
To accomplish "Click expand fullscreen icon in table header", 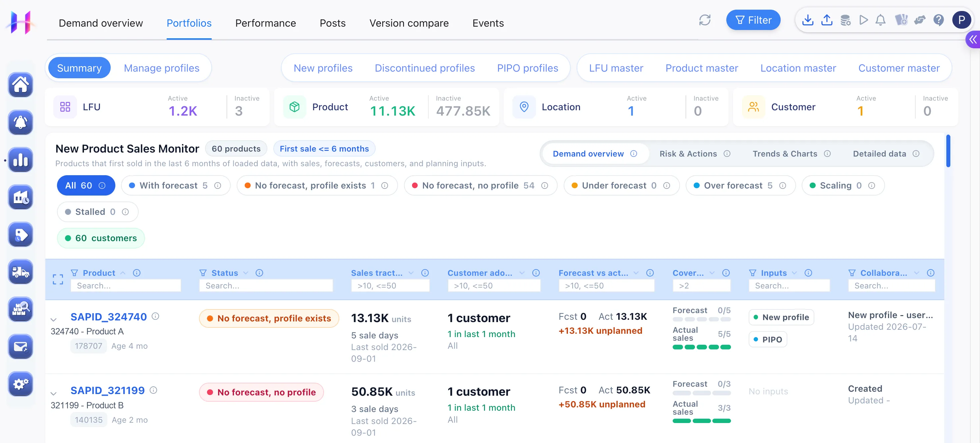I will (x=58, y=279).
